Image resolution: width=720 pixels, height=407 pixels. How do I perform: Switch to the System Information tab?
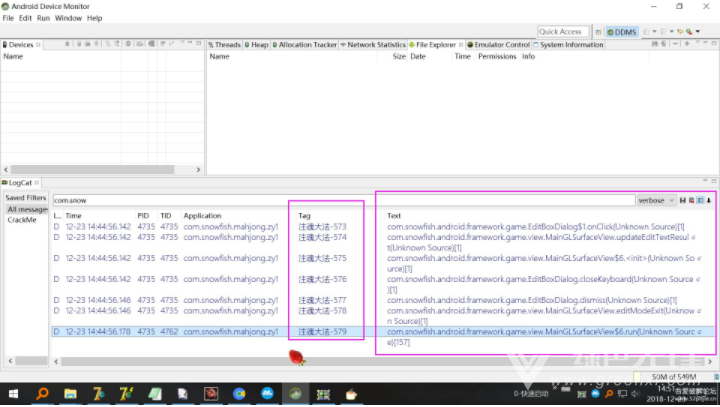tap(568, 45)
